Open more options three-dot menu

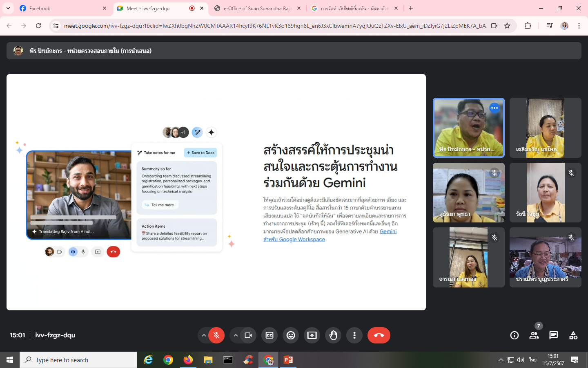354,335
